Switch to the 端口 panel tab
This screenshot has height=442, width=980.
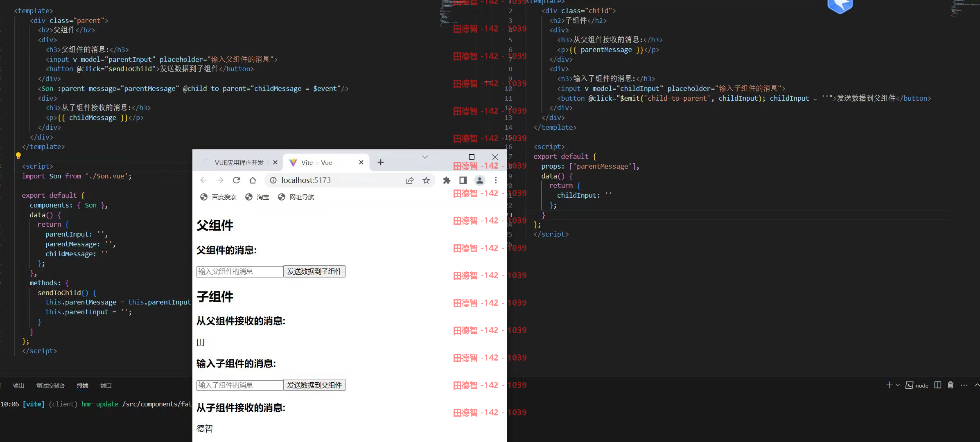(x=106, y=386)
